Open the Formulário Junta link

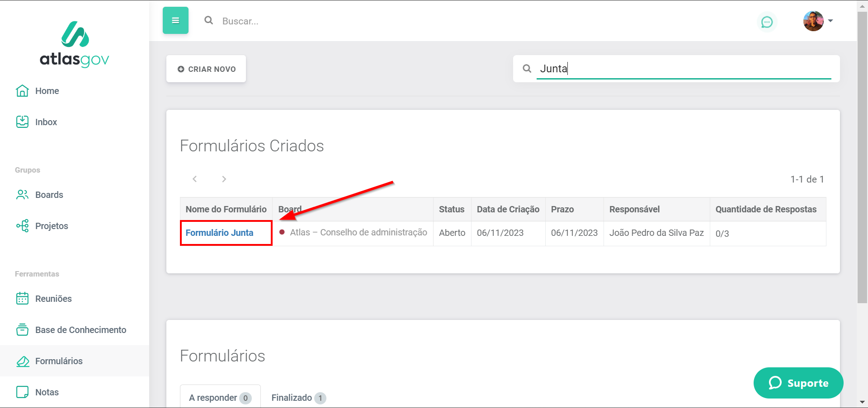(x=219, y=233)
